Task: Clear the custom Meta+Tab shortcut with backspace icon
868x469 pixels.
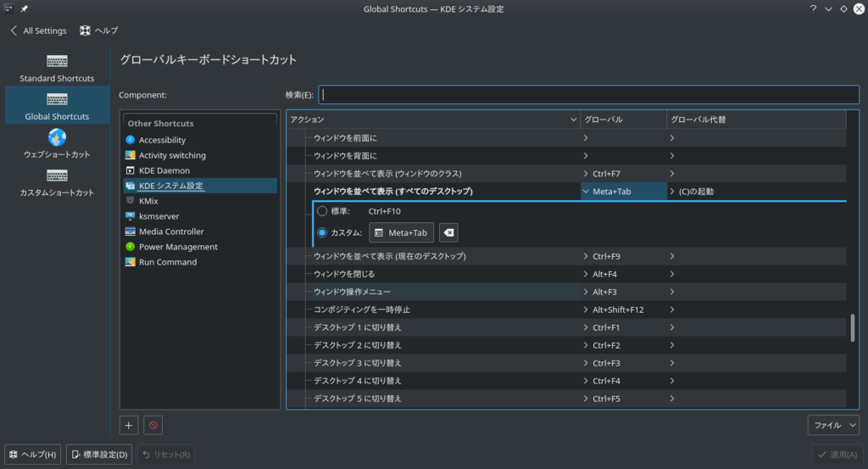Action: (x=448, y=232)
